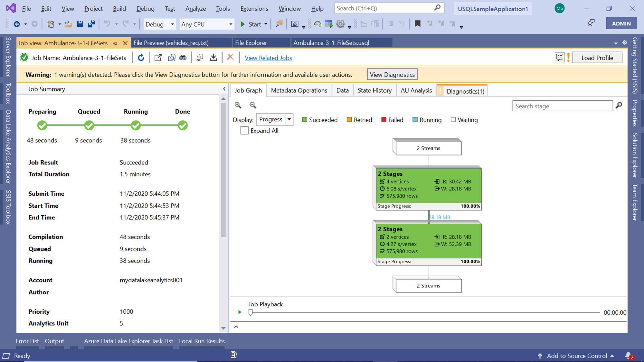This screenshot has width=644, height=362.
Task: Collapse the Job Summary panel
Action: tap(224, 89)
